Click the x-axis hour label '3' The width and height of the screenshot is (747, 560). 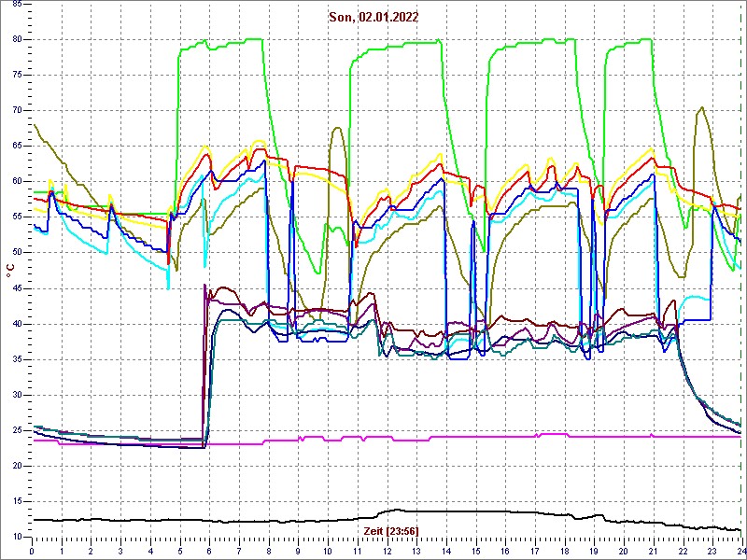pos(120,551)
